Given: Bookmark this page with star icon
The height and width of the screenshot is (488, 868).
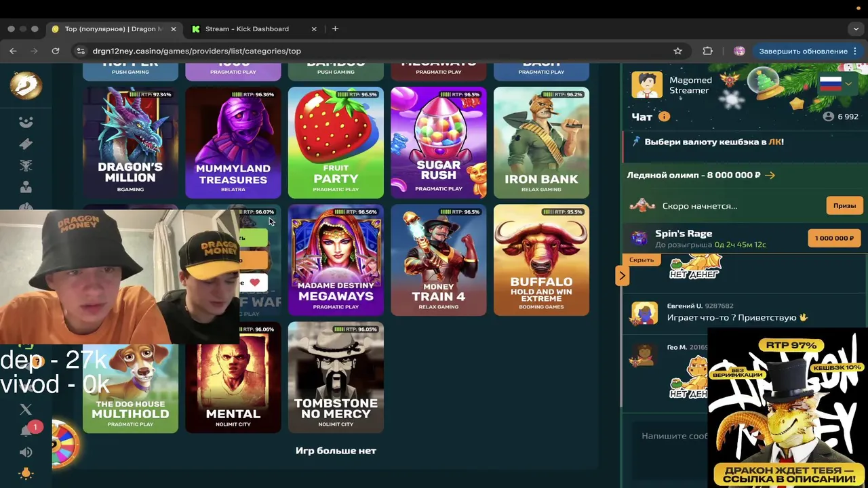Looking at the screenshot, I should point(677,51).
